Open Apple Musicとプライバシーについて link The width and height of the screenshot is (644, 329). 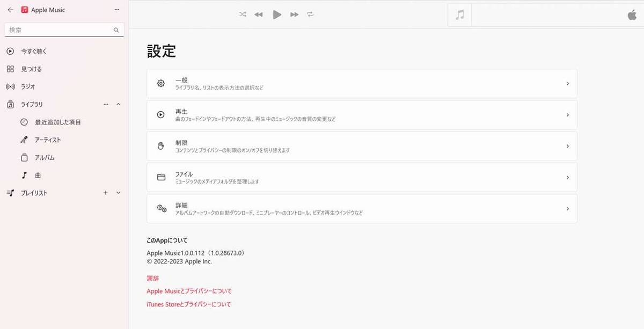pos(189,291)
